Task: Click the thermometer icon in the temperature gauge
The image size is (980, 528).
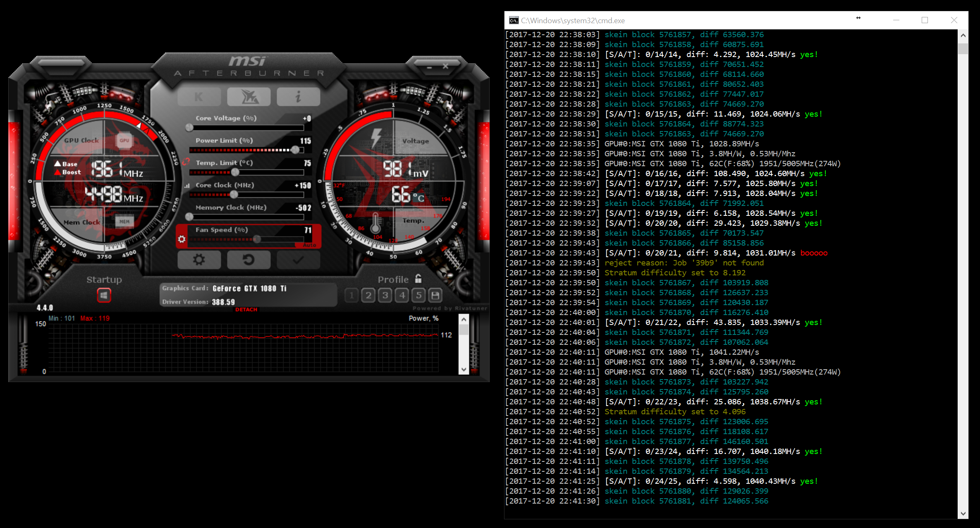Action: pos(375,223)
